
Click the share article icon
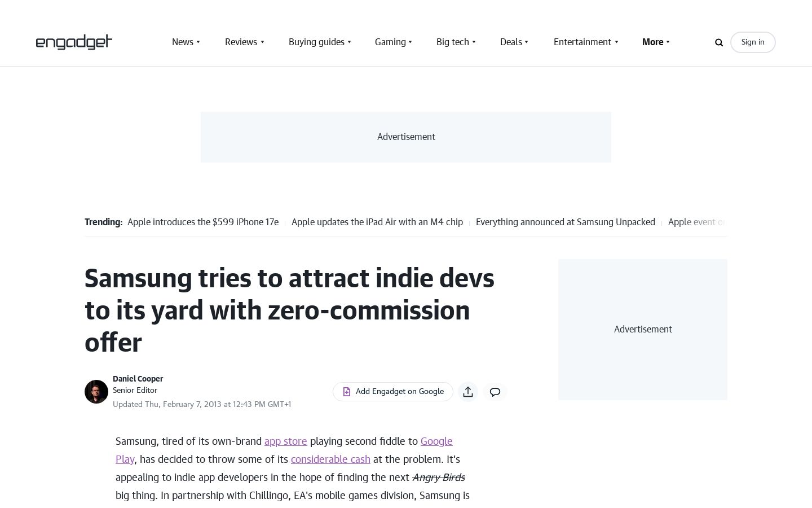(x=468, y=392)
